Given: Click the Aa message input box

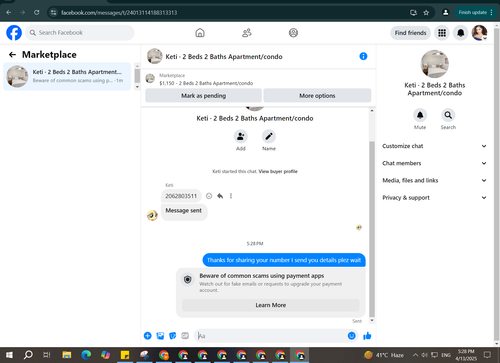Looking at the screenshot, I should coord(271,336).
